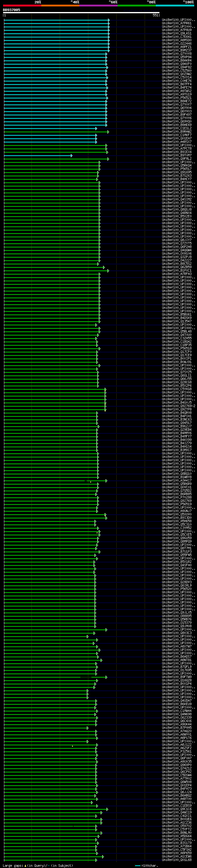Screen dimensions: 197x868
Task: Click the UniRef100_Q4SIM2 label
Action: pos(177,200)
